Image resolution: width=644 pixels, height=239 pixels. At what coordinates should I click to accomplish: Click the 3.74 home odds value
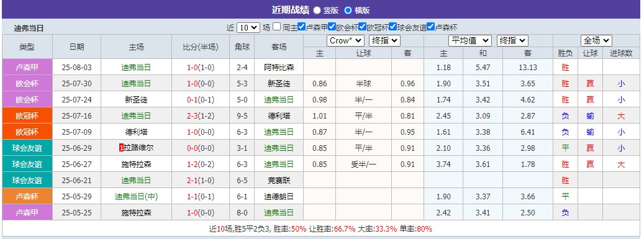pyautogui.click(x=443, y=165)
